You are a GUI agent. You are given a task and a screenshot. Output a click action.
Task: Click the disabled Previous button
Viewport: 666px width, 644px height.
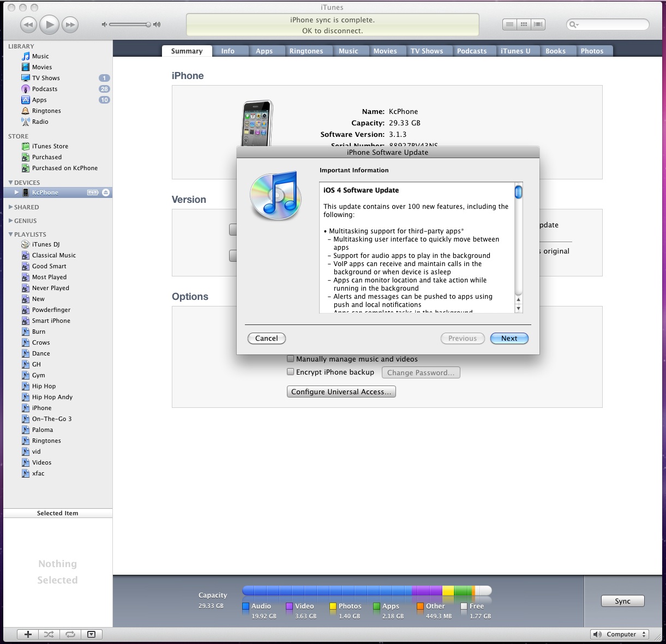(463, 338)
